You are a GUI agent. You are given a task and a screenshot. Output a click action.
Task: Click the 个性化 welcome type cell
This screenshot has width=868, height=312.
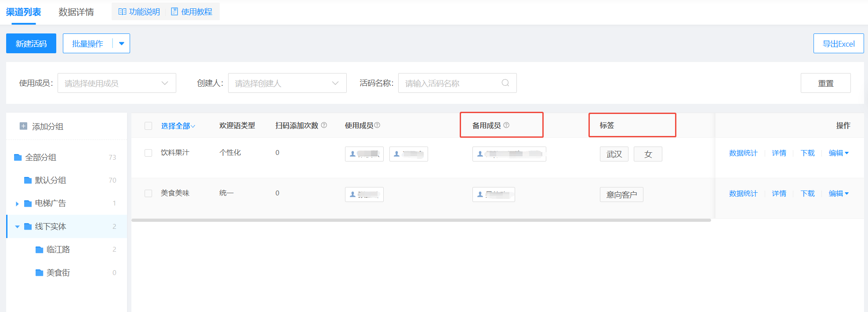[230, 153]
